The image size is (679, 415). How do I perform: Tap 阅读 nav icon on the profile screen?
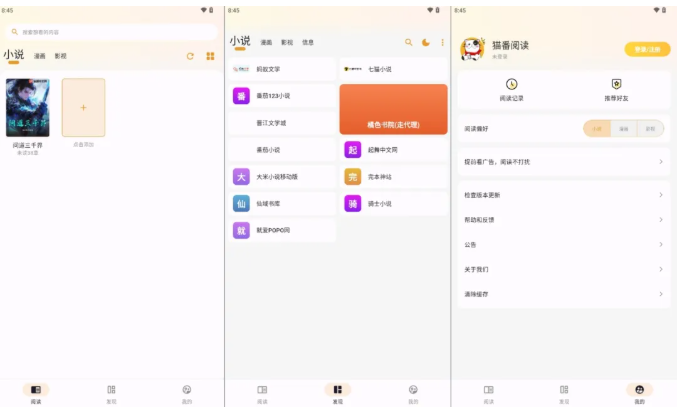pyautogui.click(x=488, y=390)
